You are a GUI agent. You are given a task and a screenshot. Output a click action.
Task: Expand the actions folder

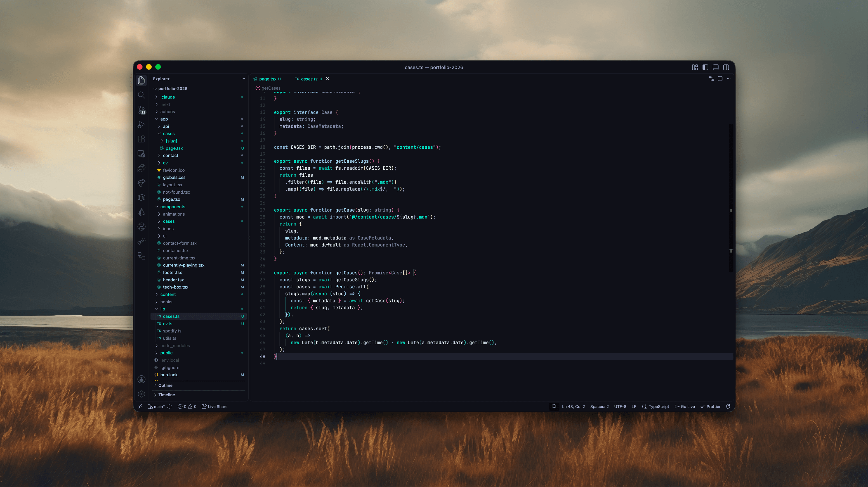[199, 112]
